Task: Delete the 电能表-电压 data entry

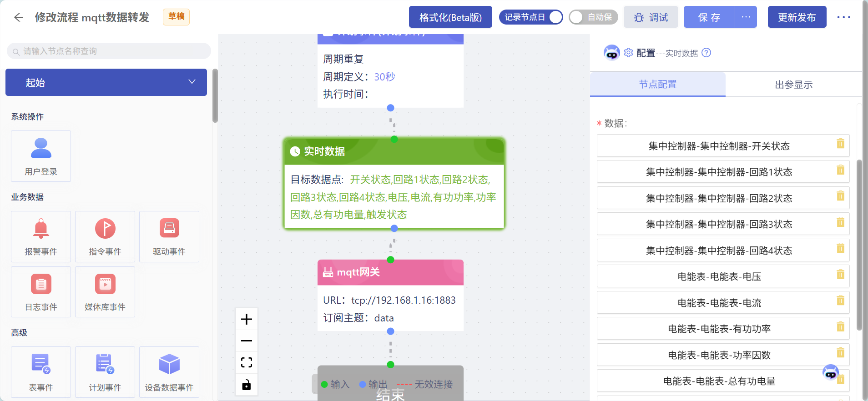Action: point(840,275)
